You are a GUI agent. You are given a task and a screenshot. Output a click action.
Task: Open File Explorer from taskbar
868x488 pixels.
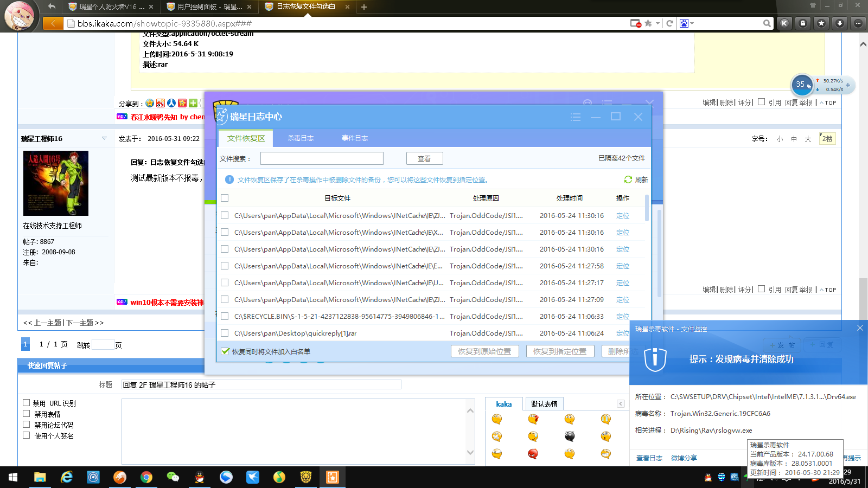[x=40, y=477]
